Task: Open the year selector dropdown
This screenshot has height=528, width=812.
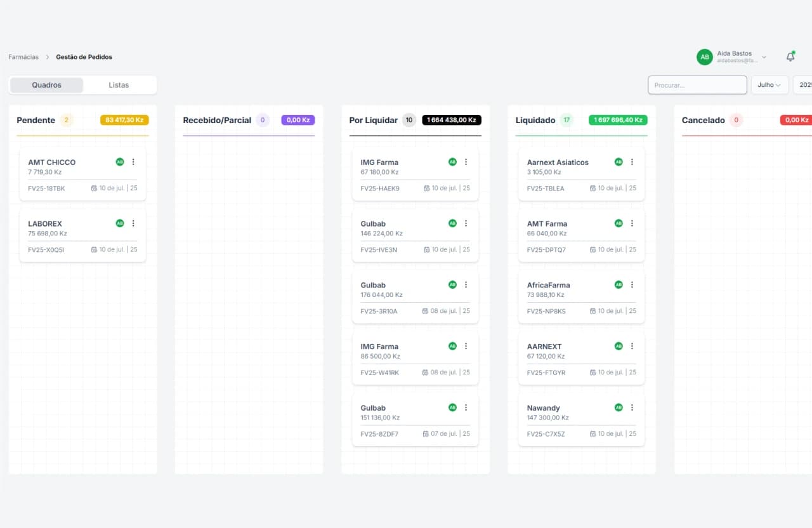Action: [x=804, y=84]
